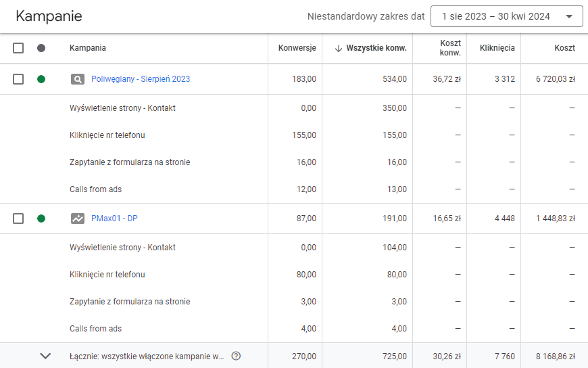Image resolution: width=588 pixels, height=368 pixels.
Task: Click green status dot for Poliwęglany campaign
Action: 41,79
